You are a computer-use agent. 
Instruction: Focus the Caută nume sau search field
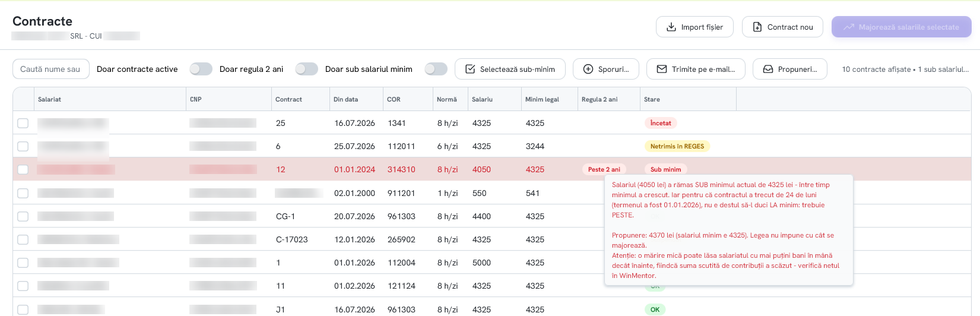click(x=51, y=69)
